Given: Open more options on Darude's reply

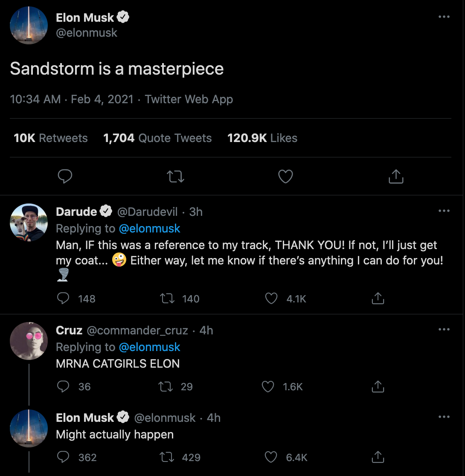Looking at the screenshot, I should pos(444,211).
